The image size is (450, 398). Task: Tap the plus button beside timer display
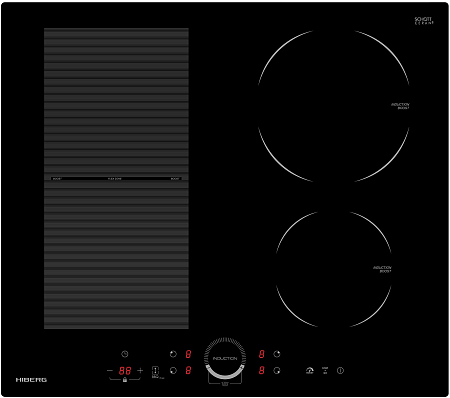click(x=140, y=370)
